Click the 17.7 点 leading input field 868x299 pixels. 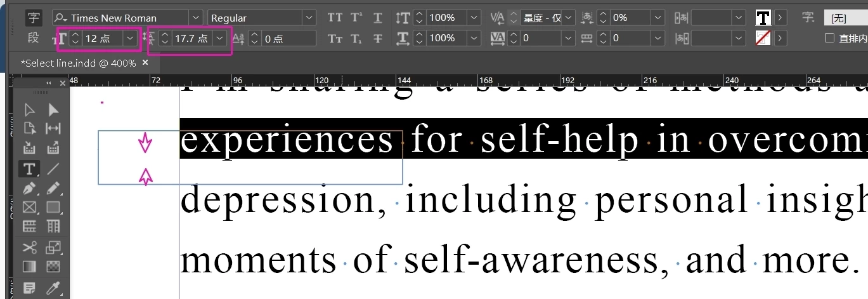191,38
